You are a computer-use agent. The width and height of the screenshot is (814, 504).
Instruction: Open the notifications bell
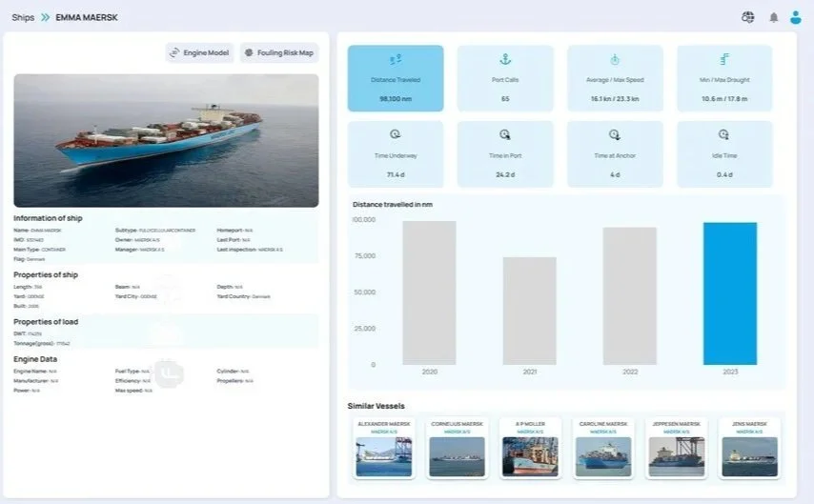point(774,17)
